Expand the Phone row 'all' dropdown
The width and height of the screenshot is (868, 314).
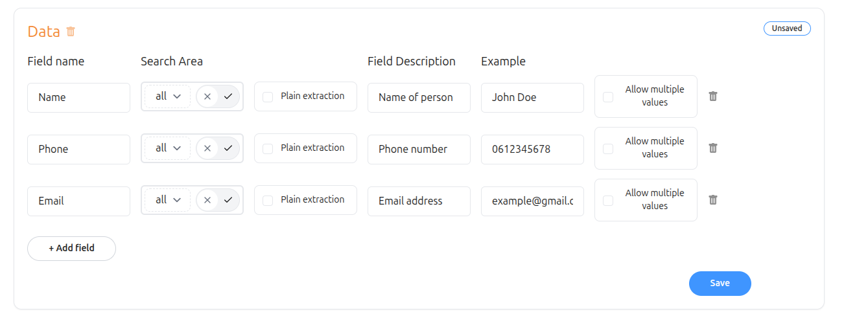coord(167,148)
